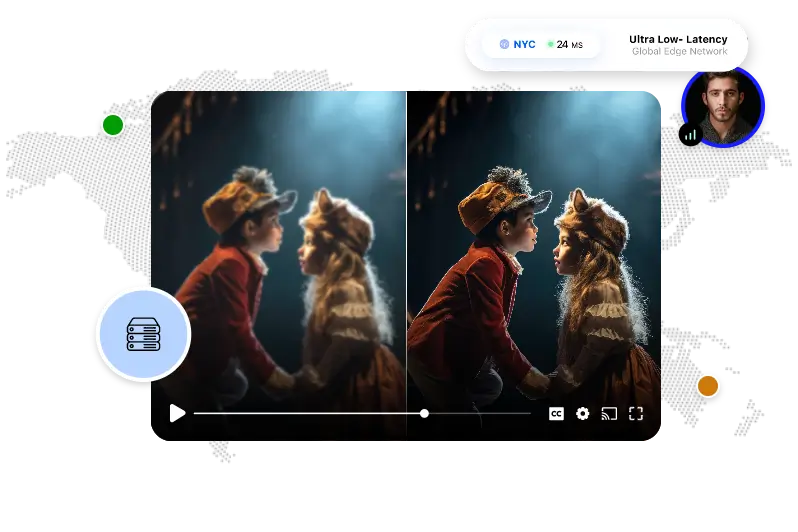Select the man's profile avatar
Viewport: 798px width, 532px height.
723,106
